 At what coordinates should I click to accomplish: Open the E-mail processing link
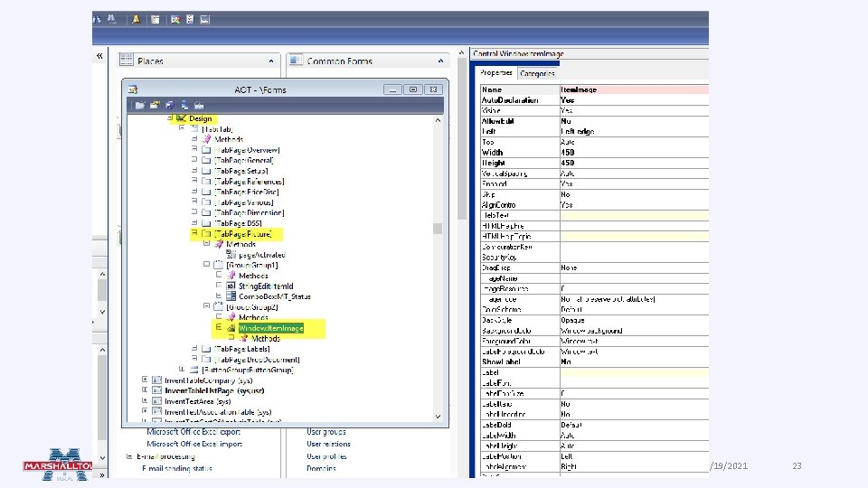[166, 456]
